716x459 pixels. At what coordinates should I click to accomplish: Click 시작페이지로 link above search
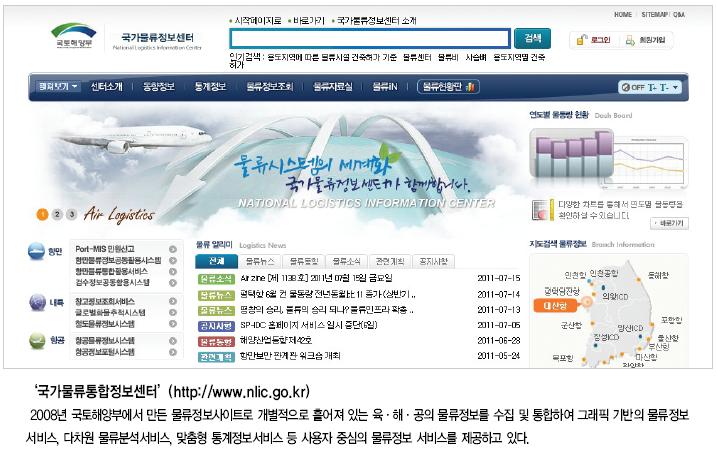coord(257,21)
